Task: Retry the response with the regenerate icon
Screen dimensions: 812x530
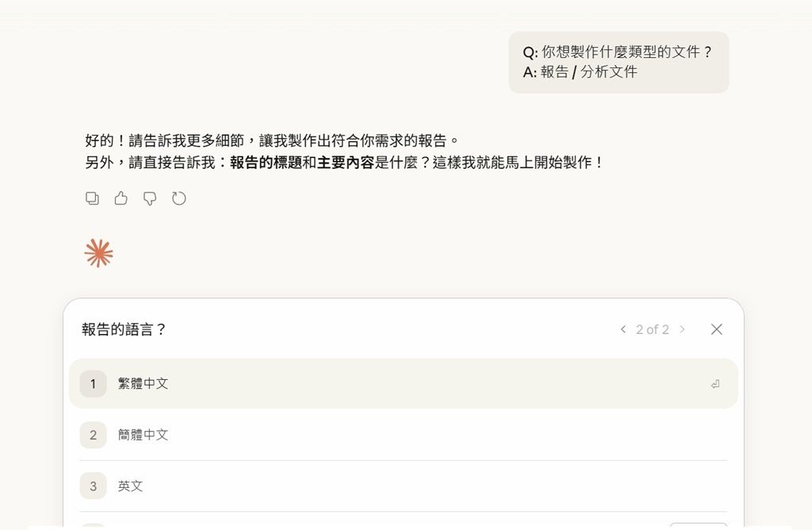Action: 179,198
